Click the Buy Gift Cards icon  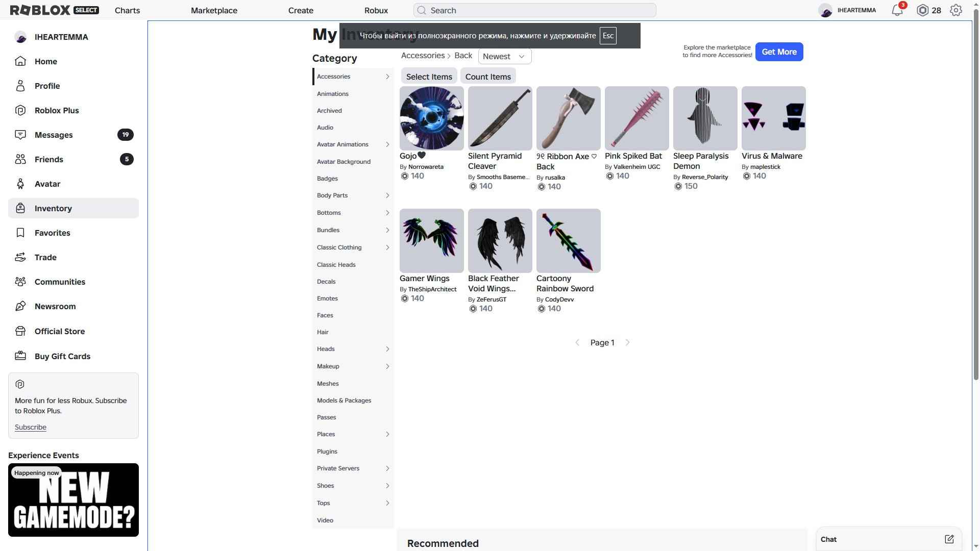[20, 356]
